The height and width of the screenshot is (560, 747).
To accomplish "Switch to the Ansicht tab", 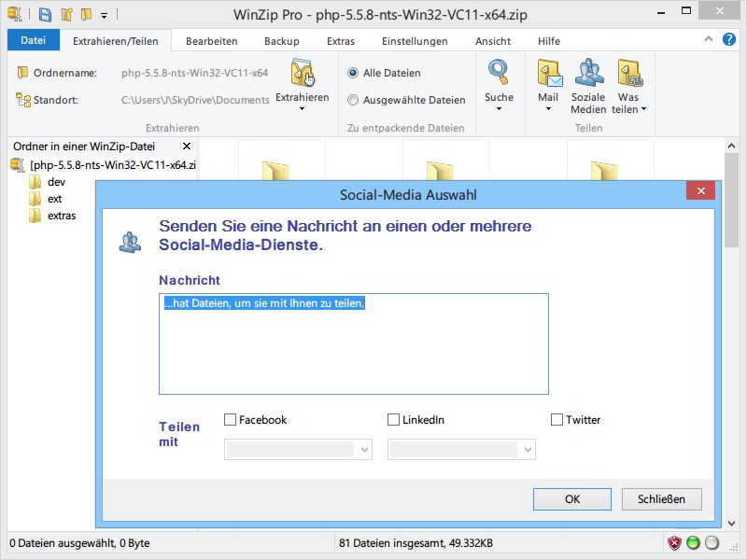I will (x=493, y=41).
